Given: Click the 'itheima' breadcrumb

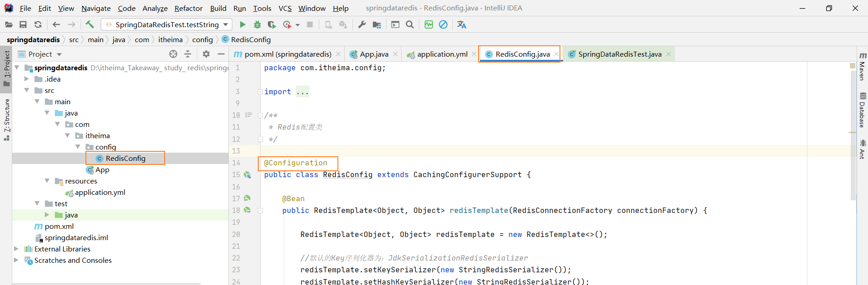Looking at the screenshot, I should pos(171,39).
